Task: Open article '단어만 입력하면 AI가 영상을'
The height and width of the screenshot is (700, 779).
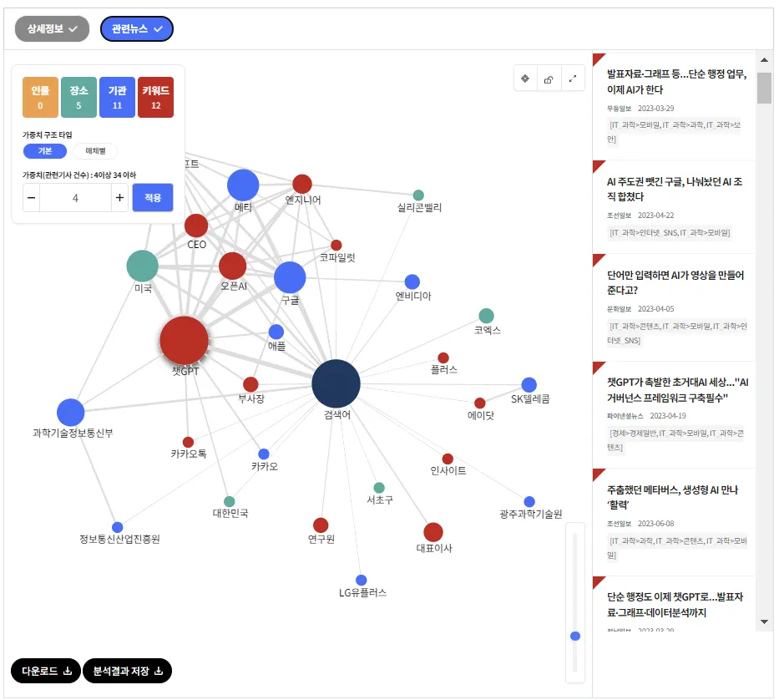Action: (x=675, y=282)
